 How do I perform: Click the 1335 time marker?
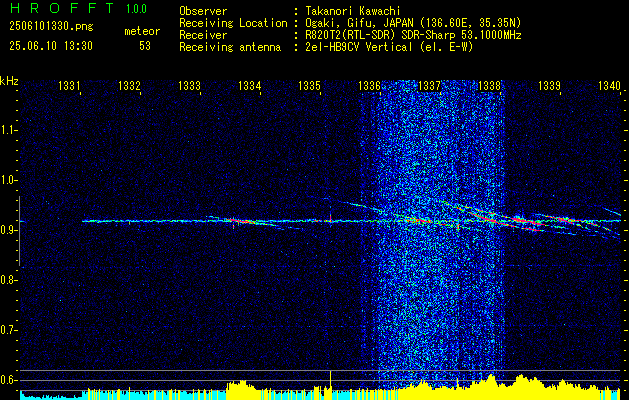click(x=310, y=86)
